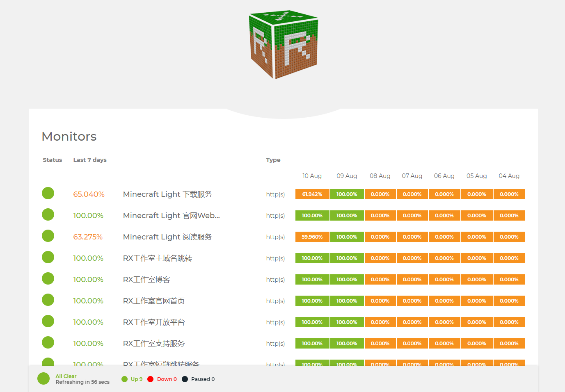565x392 pixels.
Task: Click the 04 Aug date label
Action: point(509,176)
